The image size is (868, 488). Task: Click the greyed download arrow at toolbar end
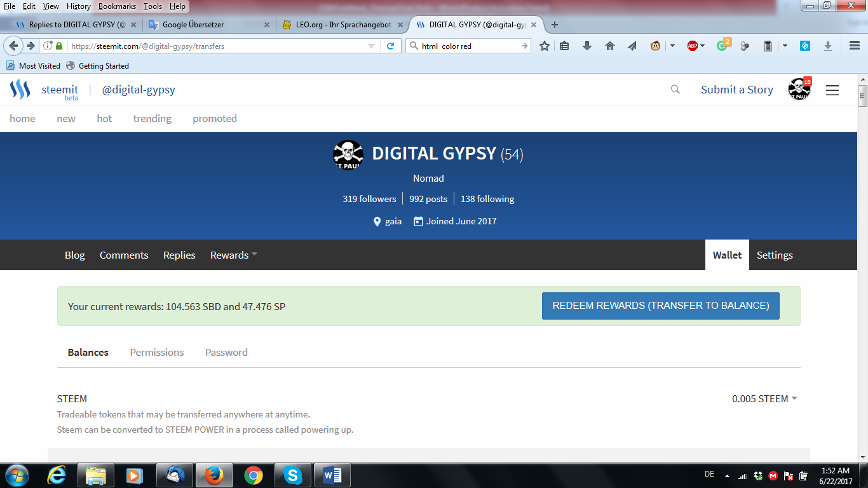[828, 46]
